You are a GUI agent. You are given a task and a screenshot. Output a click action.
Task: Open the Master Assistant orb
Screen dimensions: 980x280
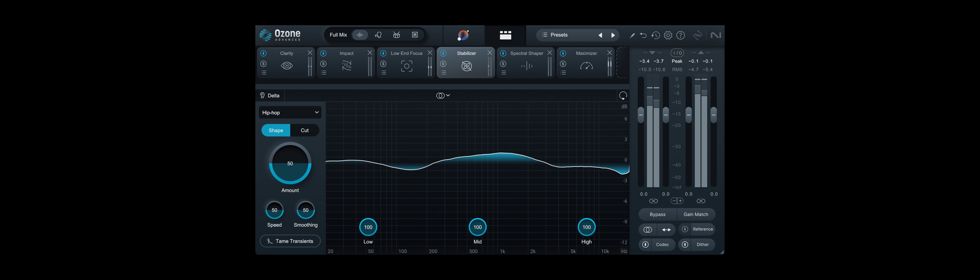(x=463, y=35)
